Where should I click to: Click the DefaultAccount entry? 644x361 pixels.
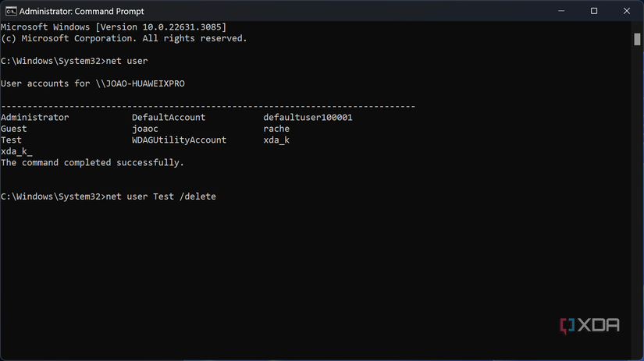tap(169, 118)
